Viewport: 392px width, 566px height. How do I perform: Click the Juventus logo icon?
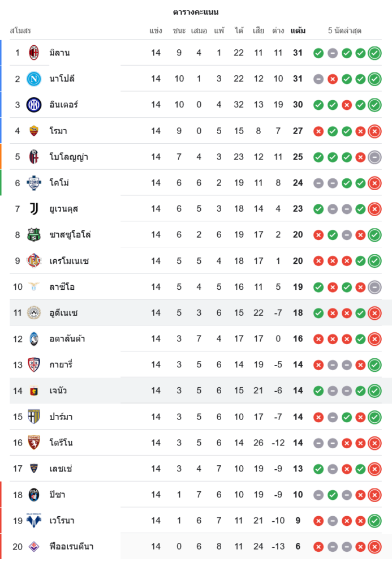[34, 209]
